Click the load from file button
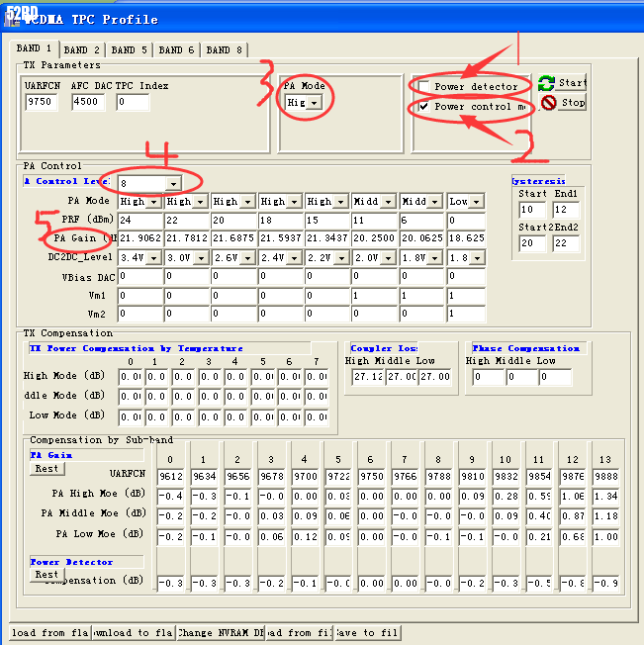The image size is (644, 645). [x=300, y=633]
